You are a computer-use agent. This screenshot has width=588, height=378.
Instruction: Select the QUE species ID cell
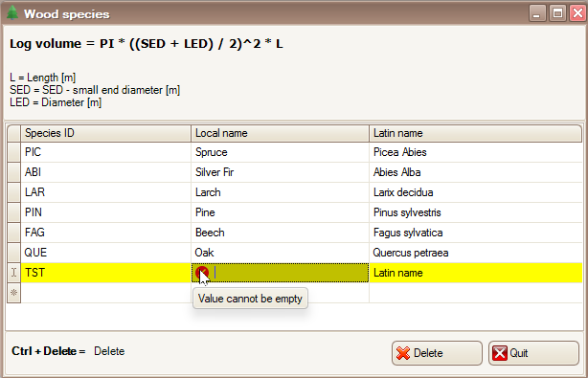click(105, 253)
